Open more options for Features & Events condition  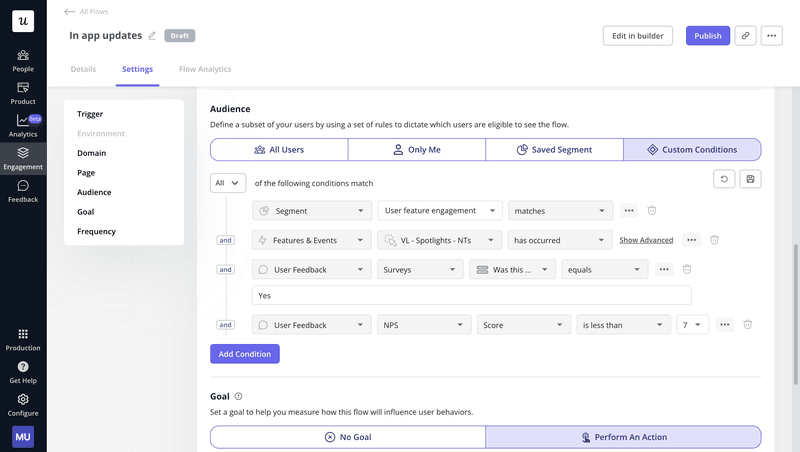pyautogui.click(x=691, y=240)
